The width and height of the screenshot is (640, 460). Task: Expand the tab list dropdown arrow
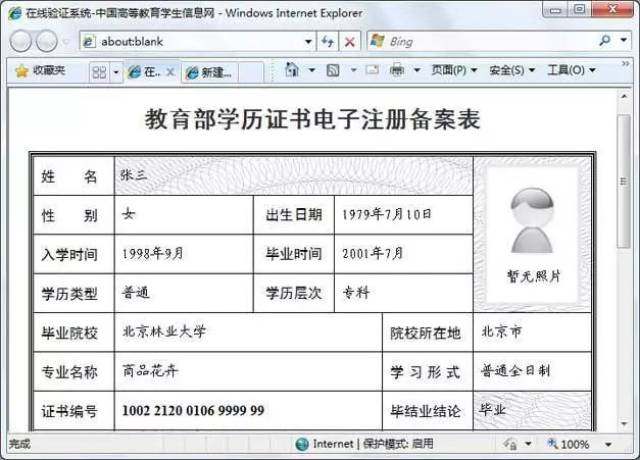click(x=116, y=73)
